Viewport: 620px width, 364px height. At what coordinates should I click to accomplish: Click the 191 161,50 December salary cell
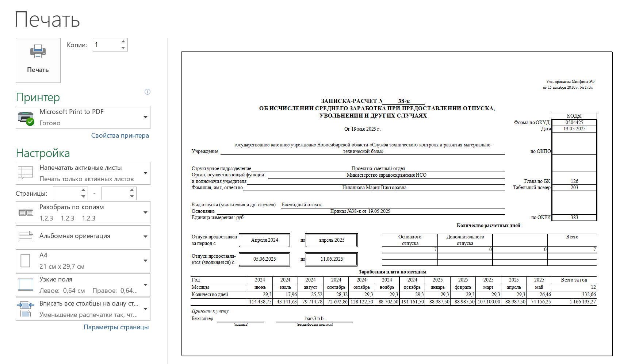pos(413,302)
